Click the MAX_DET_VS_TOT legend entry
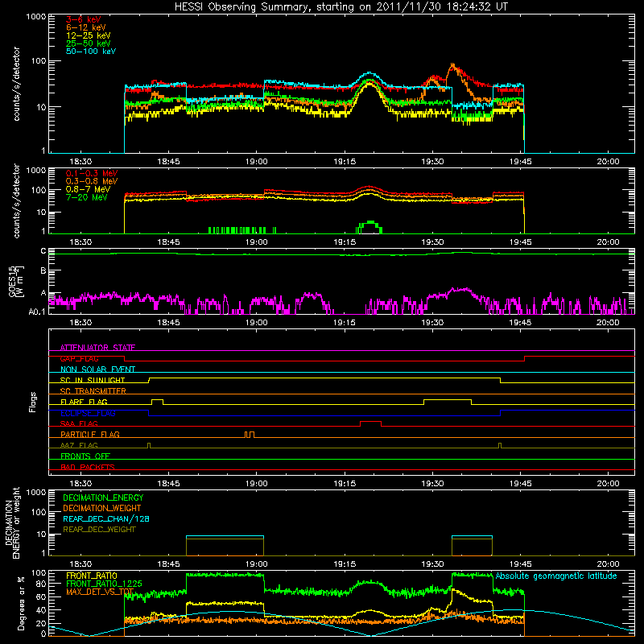The height and width of the screenshot is (644, 644). pyautogui.click(x=100, y=592)
